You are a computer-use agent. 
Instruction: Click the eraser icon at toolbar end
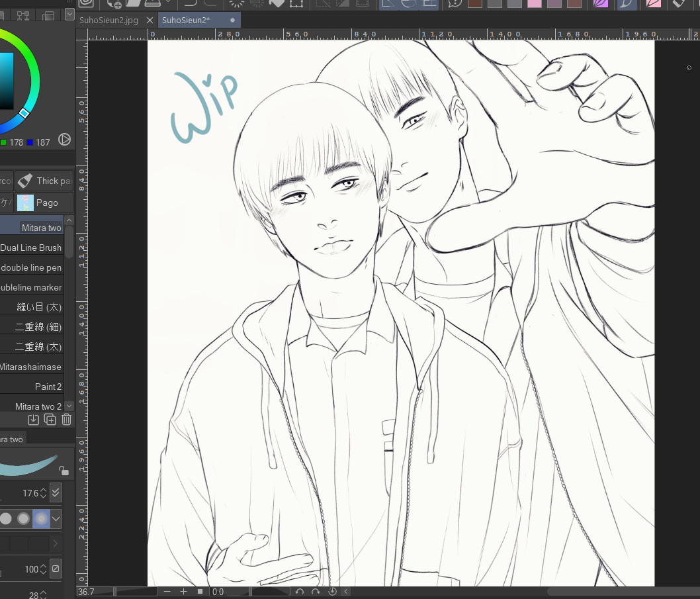click(678, 3)
